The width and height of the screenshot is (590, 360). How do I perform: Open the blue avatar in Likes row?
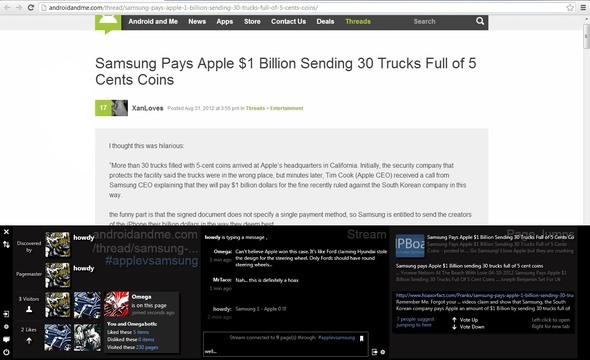coord(58,337)
